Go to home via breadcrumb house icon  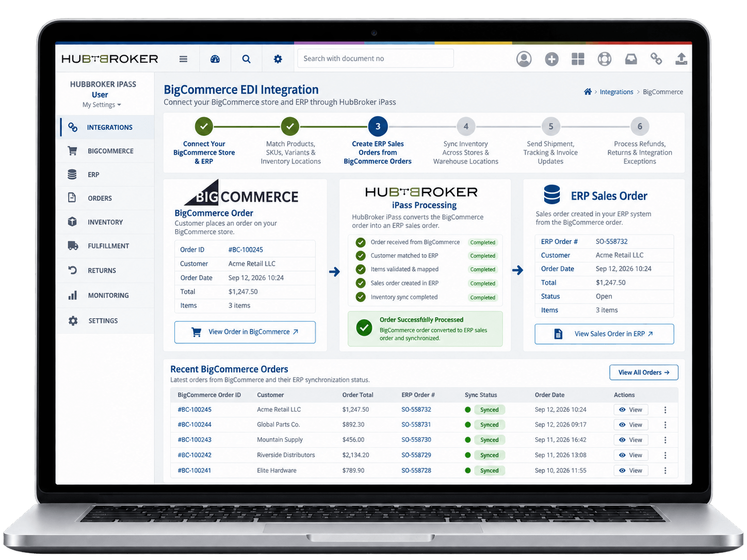(x=588, y=92)
